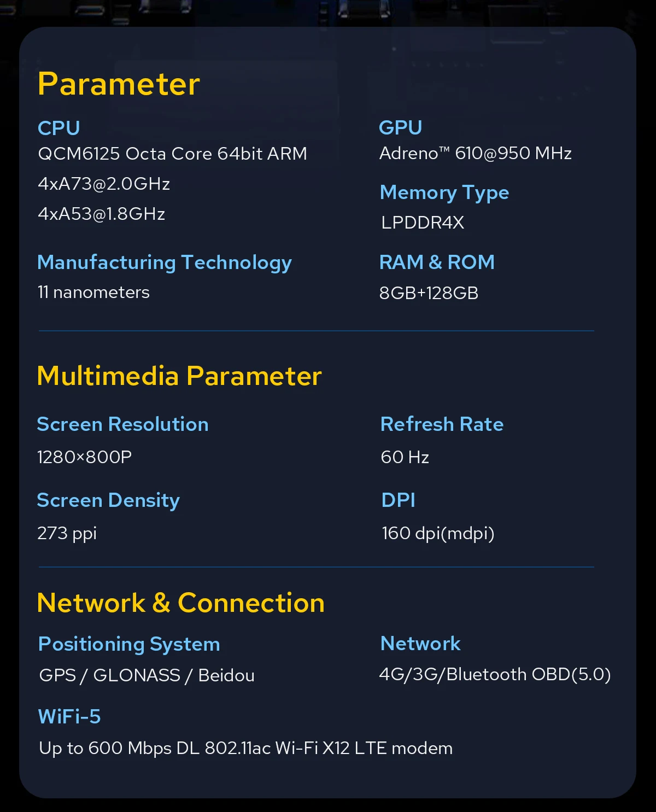Click the 4xA73@2.0GHz line
656x812 pixels.
(104, 184)
